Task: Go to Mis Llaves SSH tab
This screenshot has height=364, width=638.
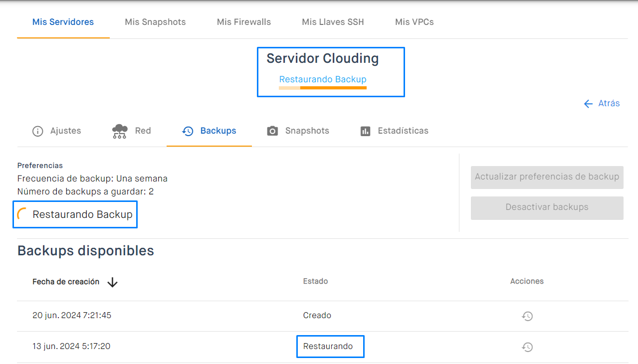Action: tap(333, 22)
